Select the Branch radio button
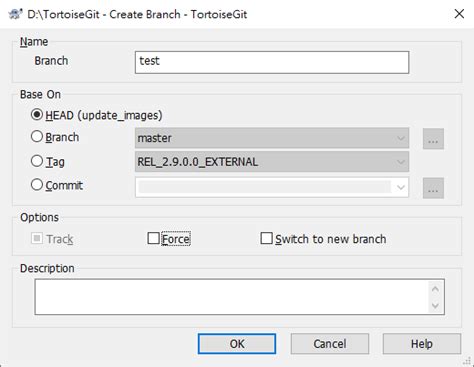The image size is (474, 367). (x=37, y=137)
